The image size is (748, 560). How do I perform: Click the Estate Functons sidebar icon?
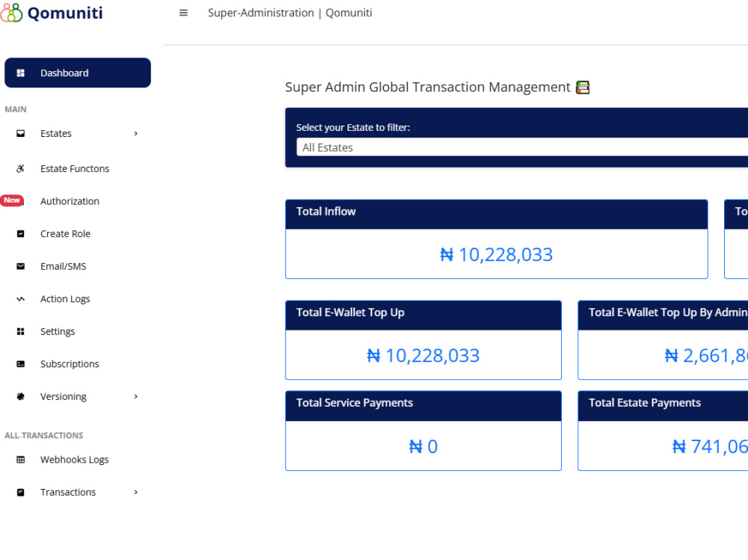tap(20, 168)
